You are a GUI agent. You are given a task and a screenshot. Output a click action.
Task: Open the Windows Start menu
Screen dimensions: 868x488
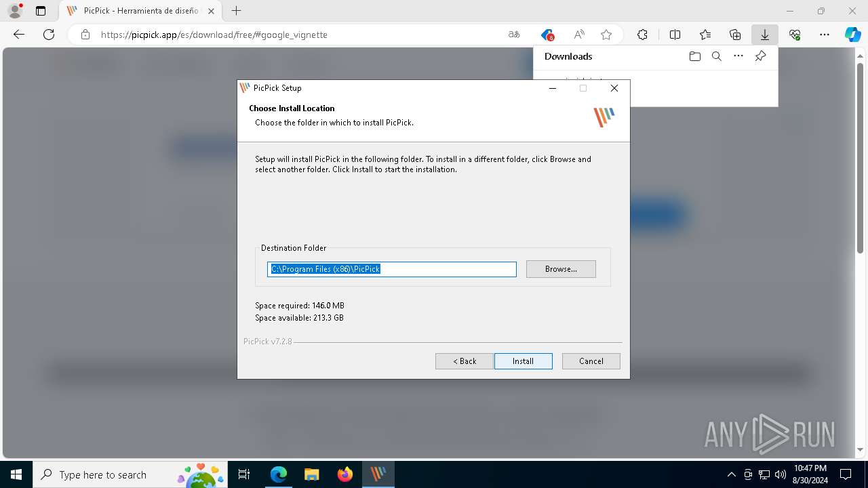tap(16, 474)
